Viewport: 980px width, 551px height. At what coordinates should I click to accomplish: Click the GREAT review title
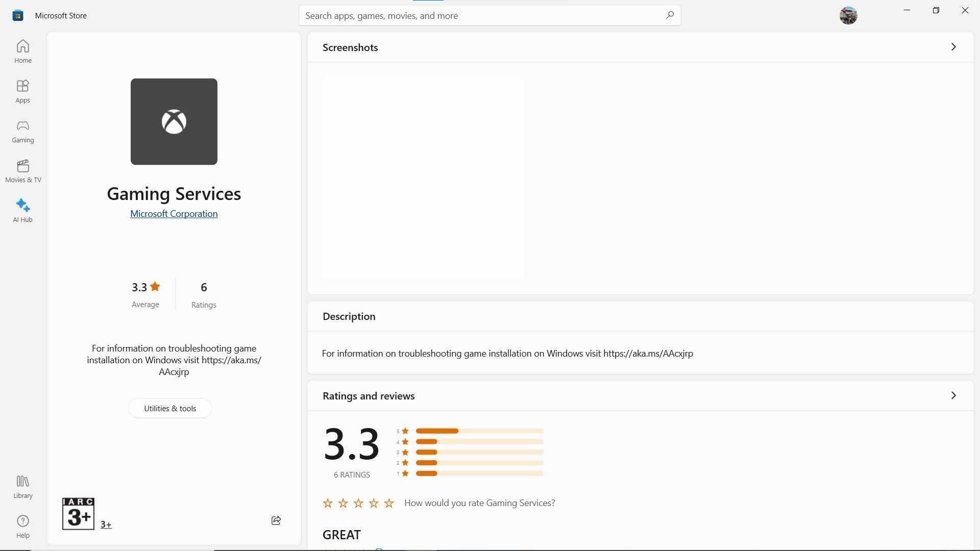click(341, 535)
